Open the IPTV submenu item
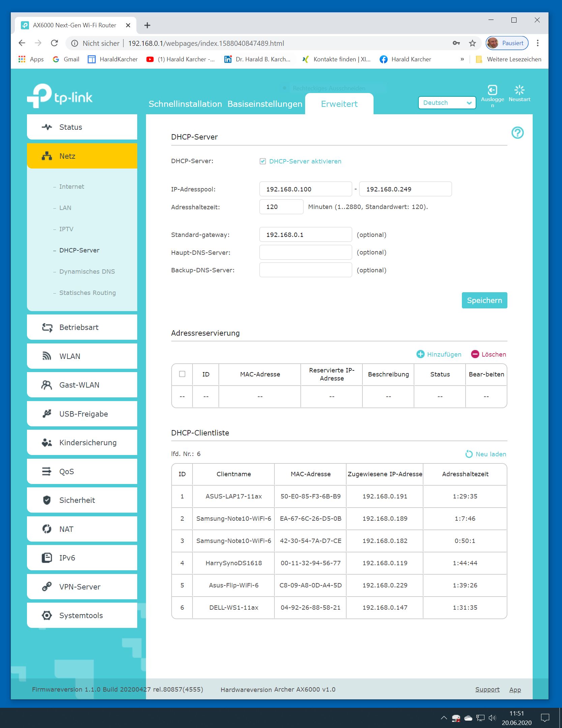The width and height of the screenshot is (562, 728). click(x=66, y=229)
